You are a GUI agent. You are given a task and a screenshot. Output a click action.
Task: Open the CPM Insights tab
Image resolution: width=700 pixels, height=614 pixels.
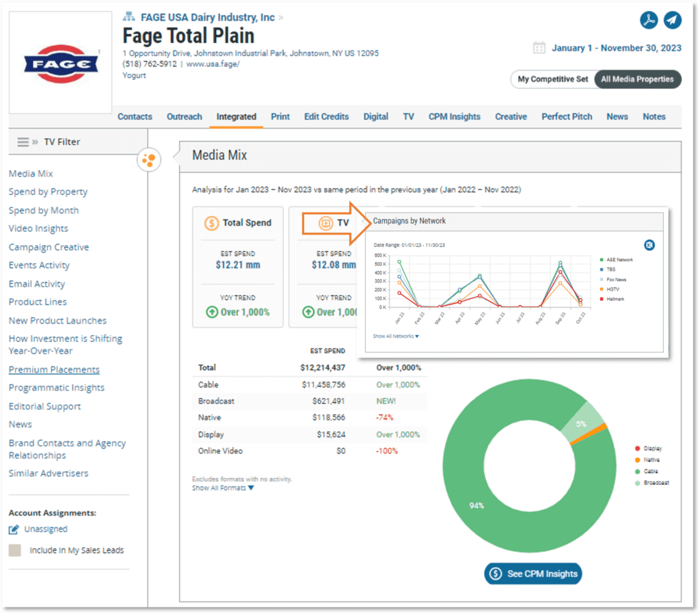click(455, 116)
